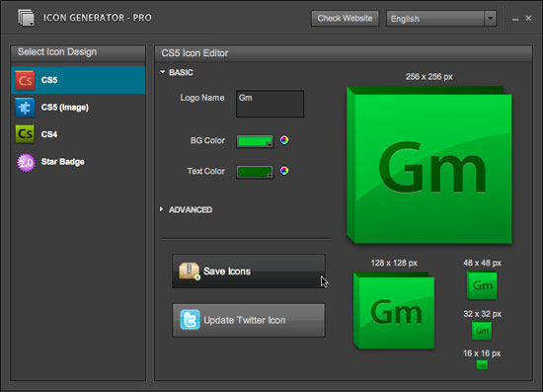Open the Text Color wheel picker
This screenshot has height=392, width=543.
(284, 171)
